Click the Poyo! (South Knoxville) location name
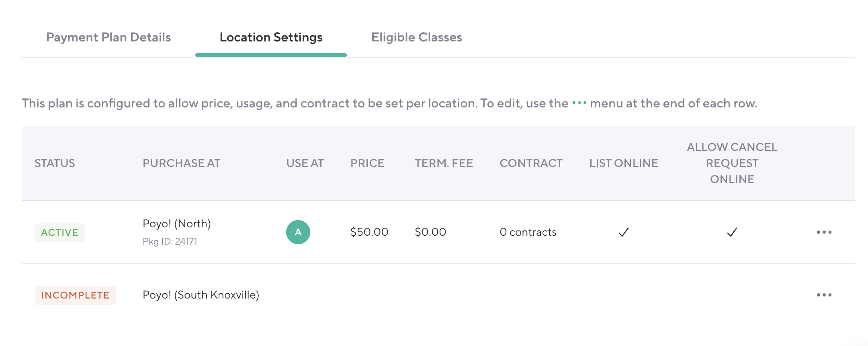The image size is (868, 346). pyautogui.click(x=201, y=295)
